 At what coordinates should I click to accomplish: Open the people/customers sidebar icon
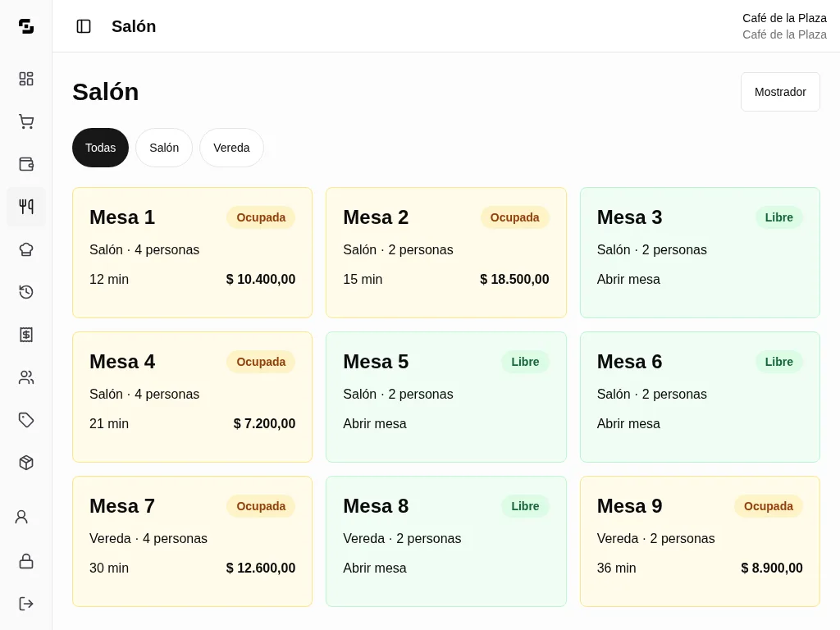click(25, 377)
